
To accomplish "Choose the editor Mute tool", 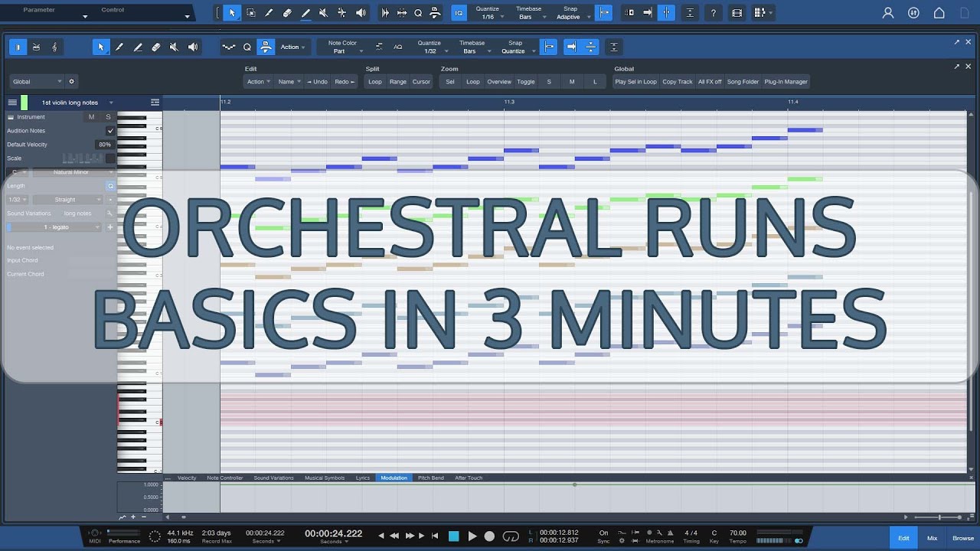I will click(x=174, y=47).
